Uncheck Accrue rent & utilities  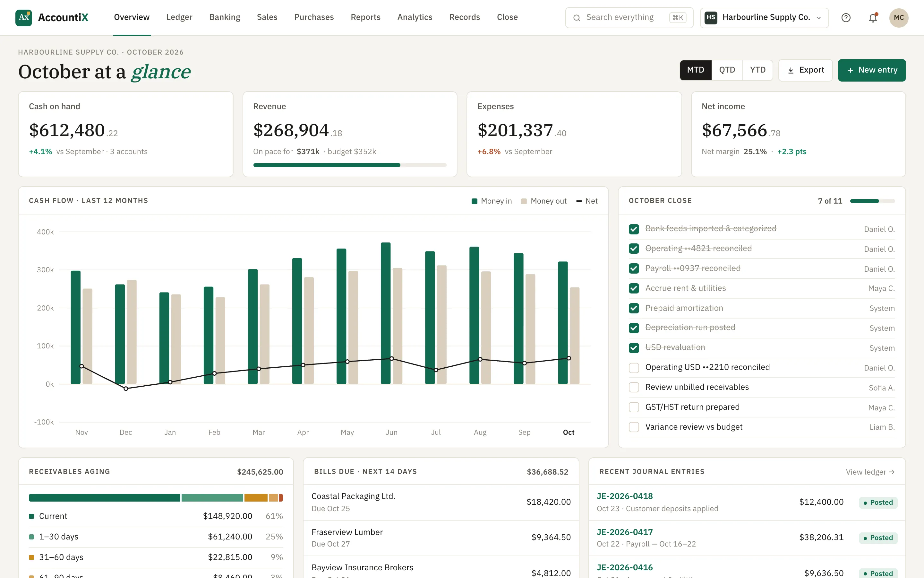(634, 288)
